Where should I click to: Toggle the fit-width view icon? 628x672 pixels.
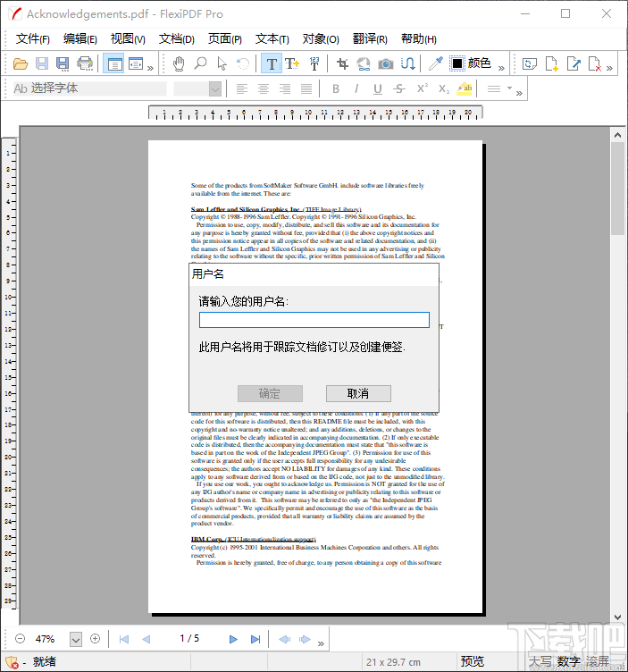point(136,63)
